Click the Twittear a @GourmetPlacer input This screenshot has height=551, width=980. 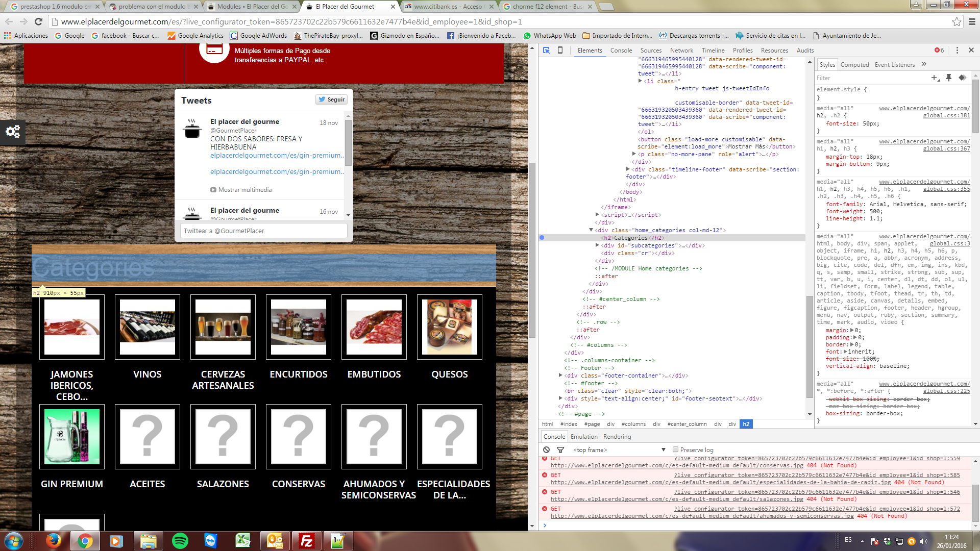(263, 231)
